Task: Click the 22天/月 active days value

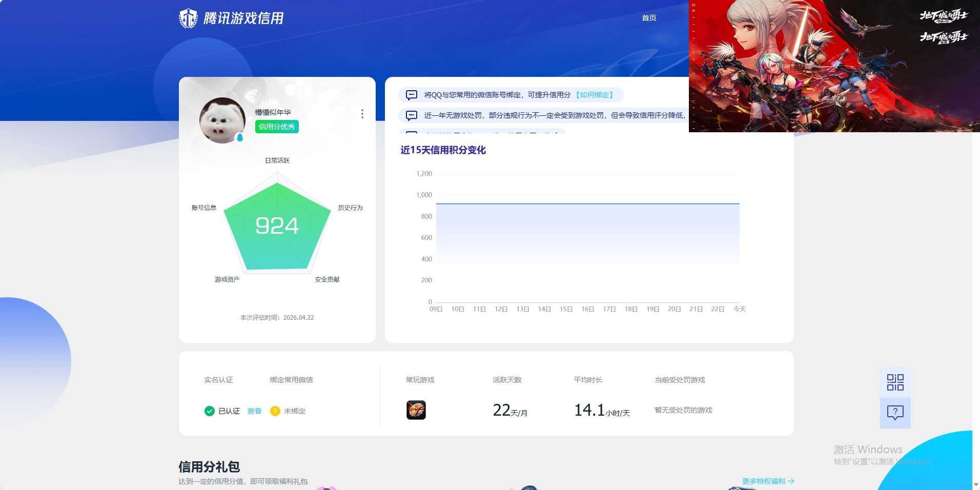Action: [510, 411]
